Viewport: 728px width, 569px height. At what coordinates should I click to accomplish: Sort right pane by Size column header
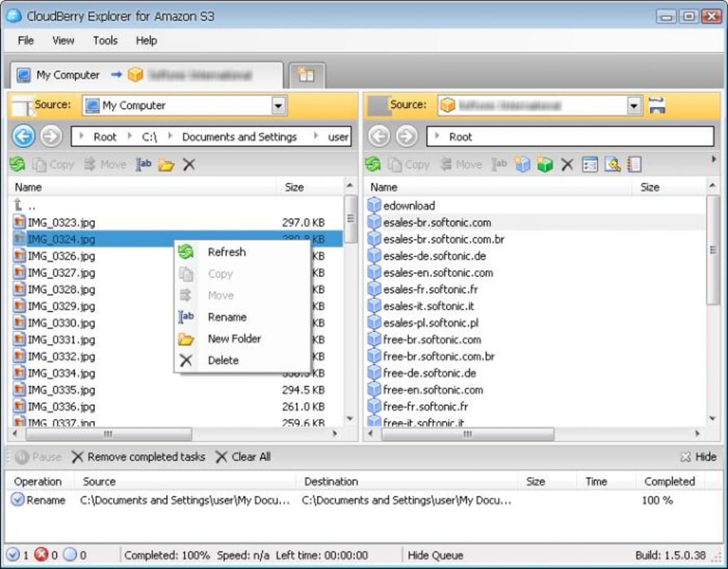[x=668, y=187]
